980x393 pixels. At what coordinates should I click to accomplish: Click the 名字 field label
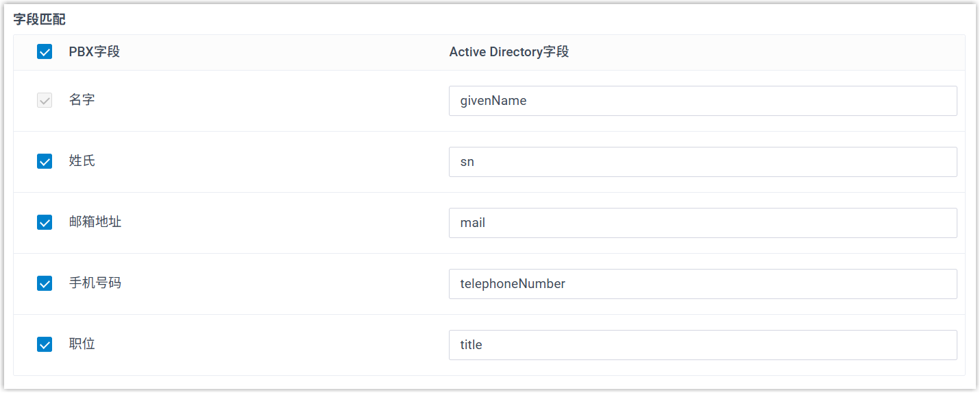coord(82,100)
